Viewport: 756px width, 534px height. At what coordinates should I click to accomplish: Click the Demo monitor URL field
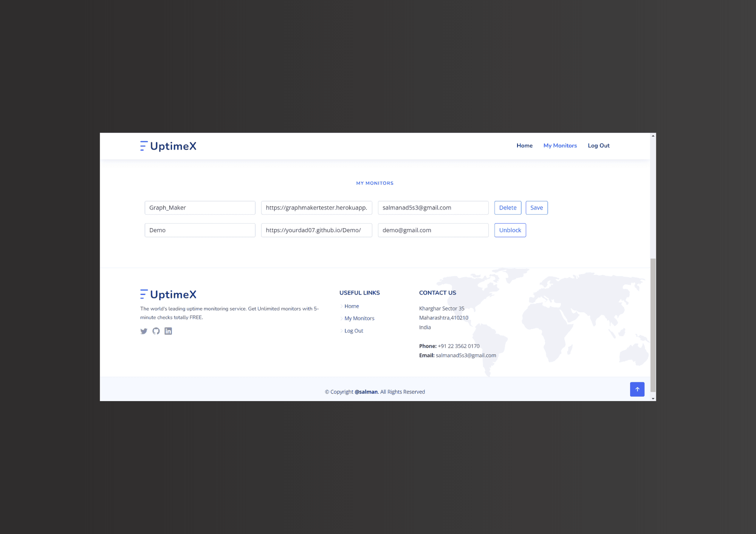316,230
